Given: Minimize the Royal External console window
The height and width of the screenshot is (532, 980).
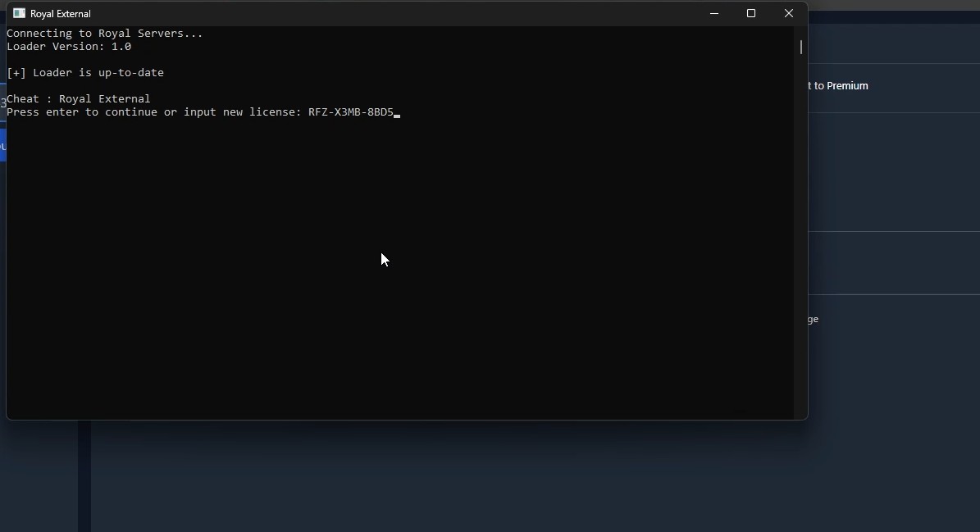Looking at the screenshot, I should pos(713,13).
